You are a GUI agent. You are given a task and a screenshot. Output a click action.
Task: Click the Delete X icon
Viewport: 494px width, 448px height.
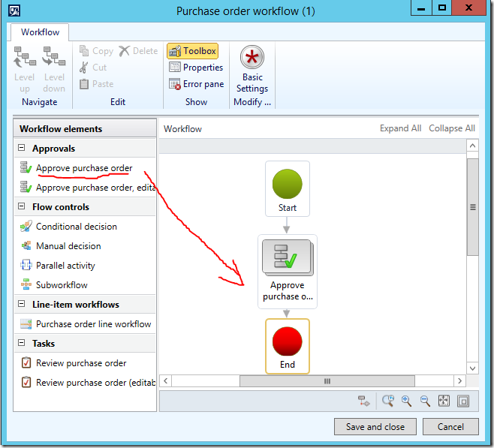point(125,51)
